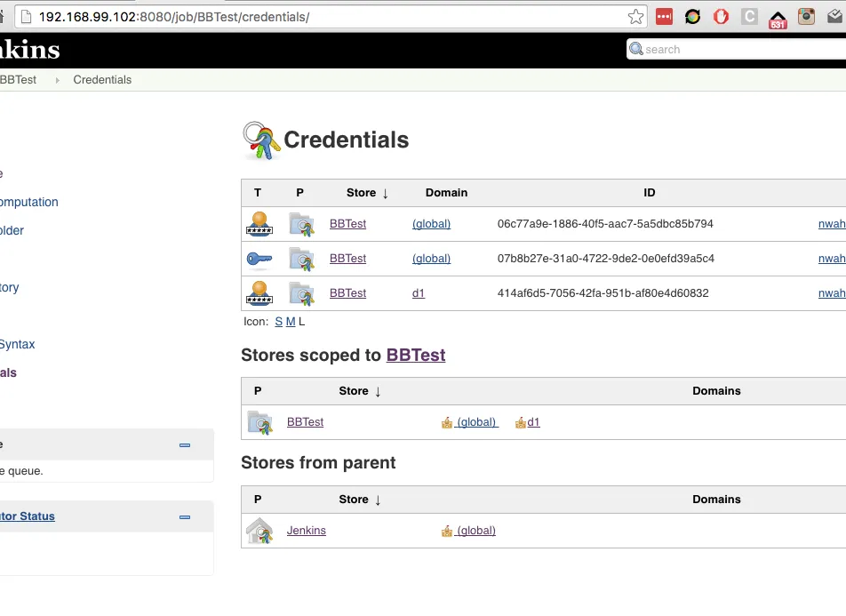Click folder store icon in 07b8b27e row
Screen dimensions: 846x616
click(x=301, y=259)
